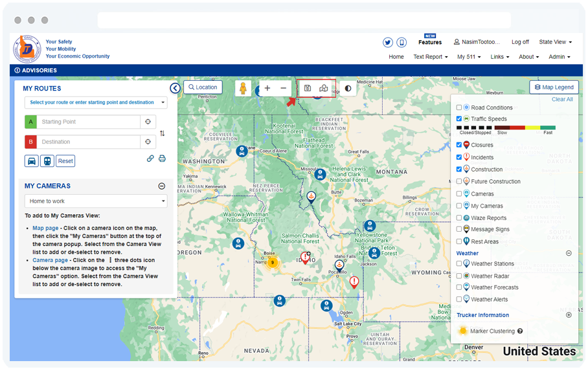Focus the Starting Point input field
Image resolution: width=588 pixels, height=376 pixels.
tap(89, 122)
